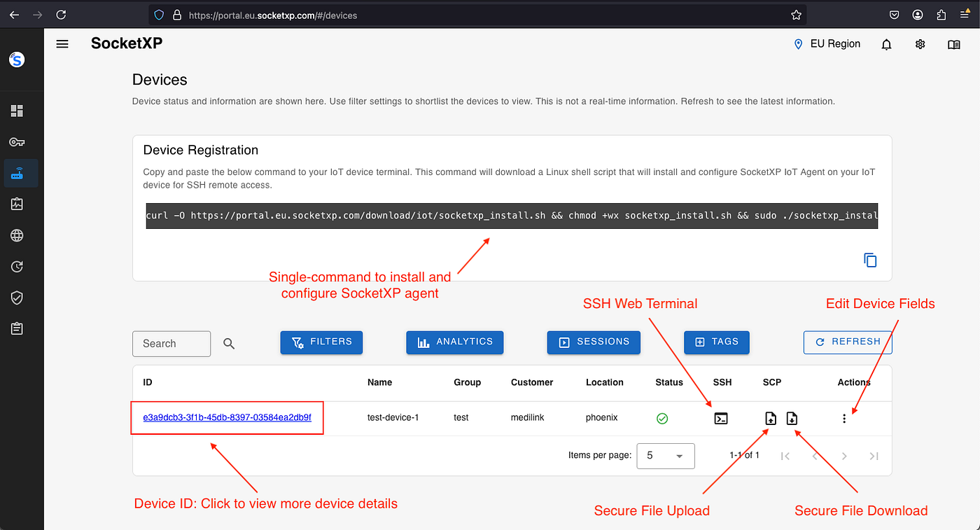
Task: Open the notifications bell
Action: coord(886,44)
